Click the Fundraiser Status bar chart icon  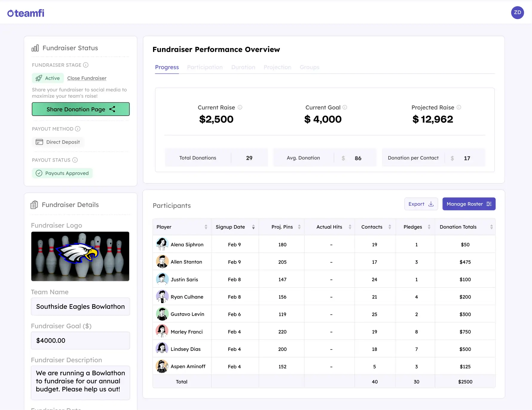tap(35, 48)
